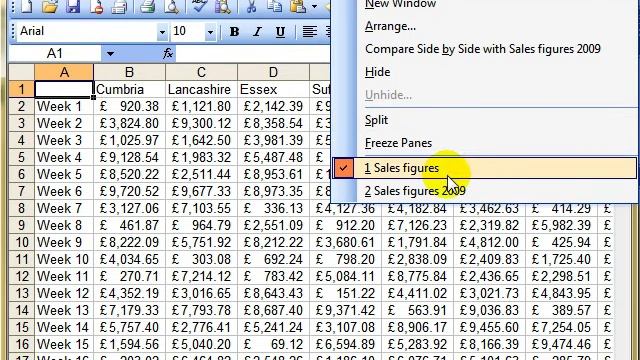Open the Arial font name dropdown
The width and height of the screenshot is (640, 360).
point(162,32)
